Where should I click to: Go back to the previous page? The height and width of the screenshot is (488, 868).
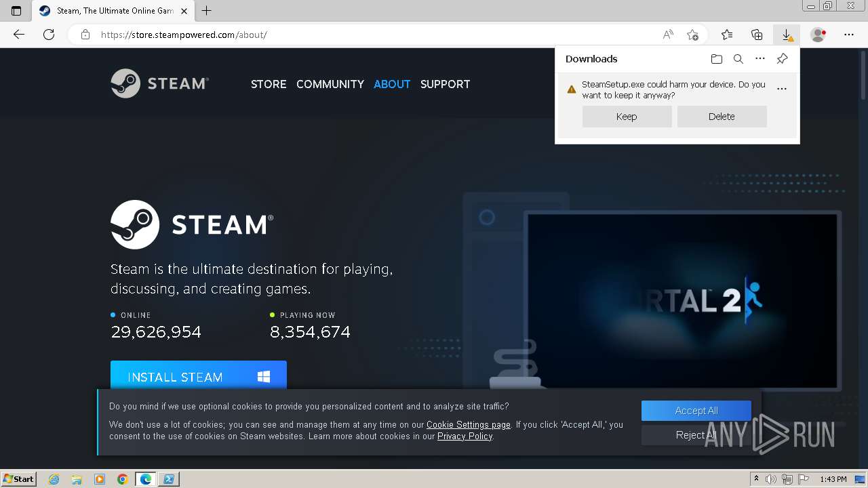19,35
